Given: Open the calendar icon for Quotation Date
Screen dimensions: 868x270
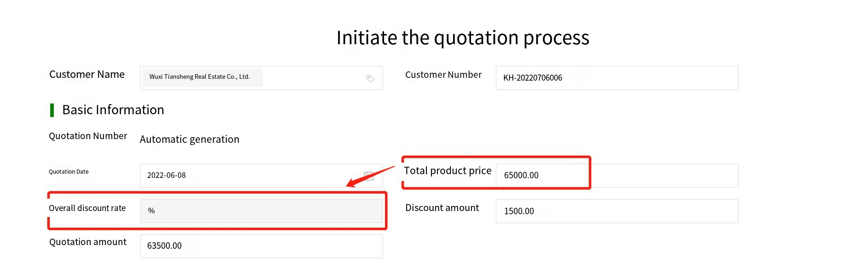Looking at the screenshot, I should (x=369, y=176).
